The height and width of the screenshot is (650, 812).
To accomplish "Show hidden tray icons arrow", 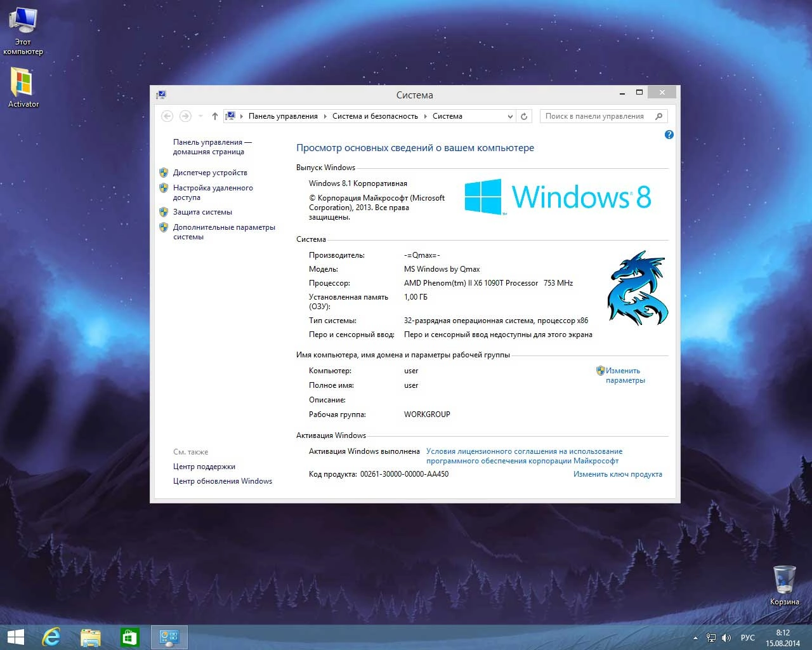I will click(695, 637).
